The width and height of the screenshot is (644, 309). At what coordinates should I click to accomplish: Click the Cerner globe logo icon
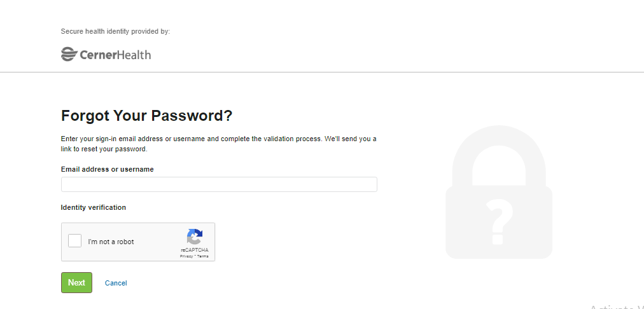(x=69, y=54)
